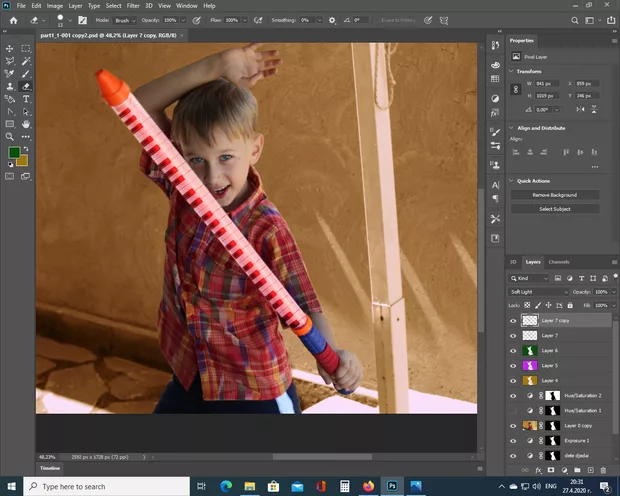Toggle visibility of Layer 5
Screen dimensions: 620x496
tap(514, 365)
